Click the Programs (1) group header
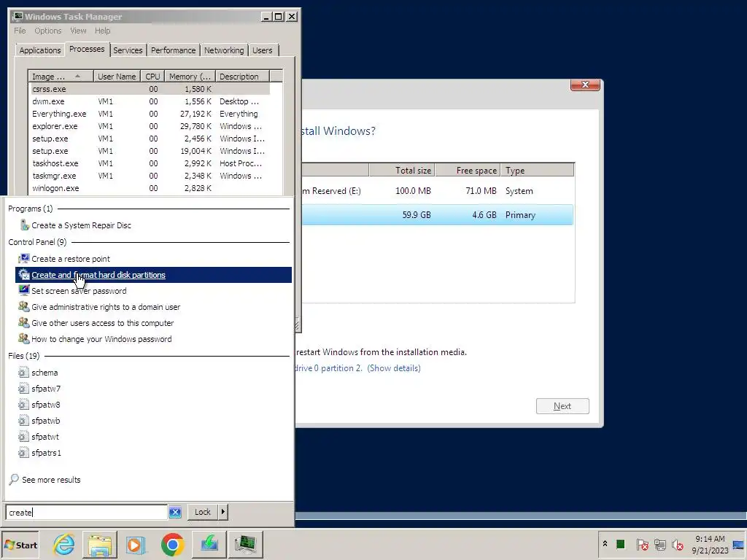The image size is (747, 560). [30, 209]
